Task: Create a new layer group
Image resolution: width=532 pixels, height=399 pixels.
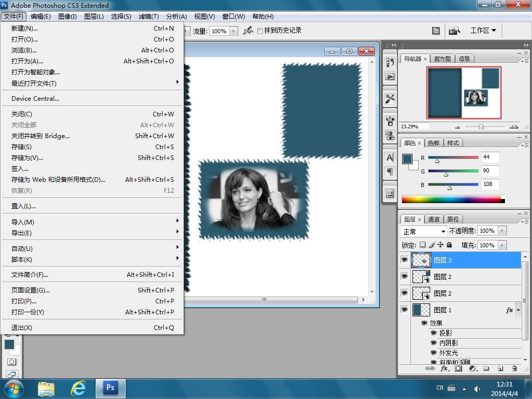Action: tap(486, 368)
